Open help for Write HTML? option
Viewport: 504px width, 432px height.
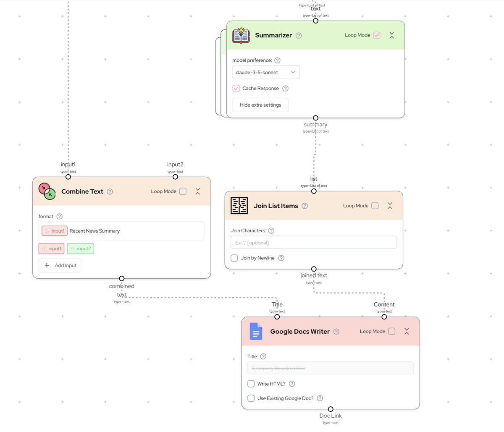292,384
